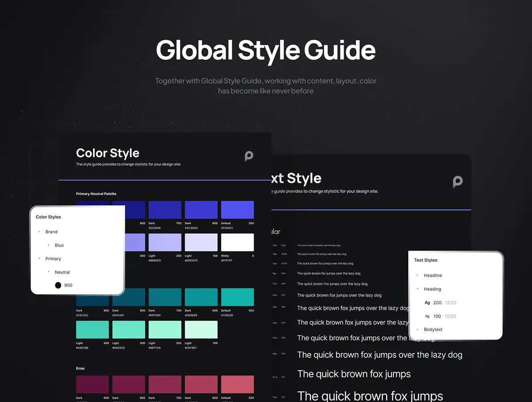
Task: Click the logo icon in Text Style panel
Action: (458, 182)
